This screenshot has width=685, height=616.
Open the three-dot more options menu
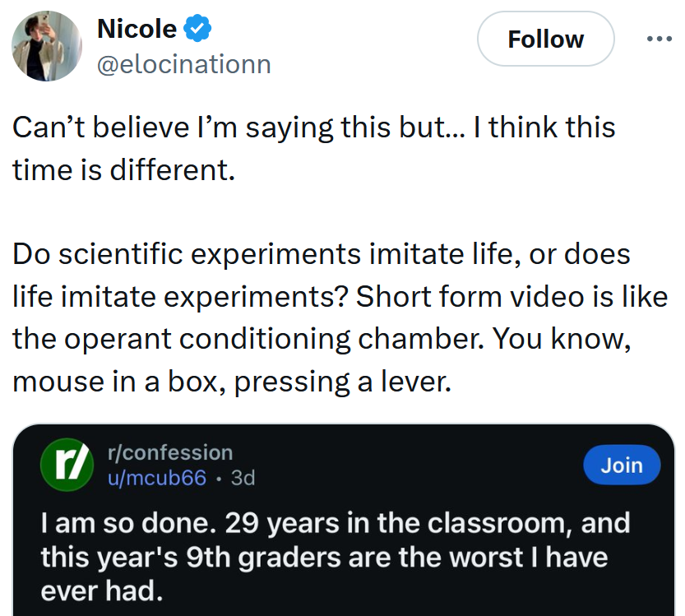(x=660, y=39)
